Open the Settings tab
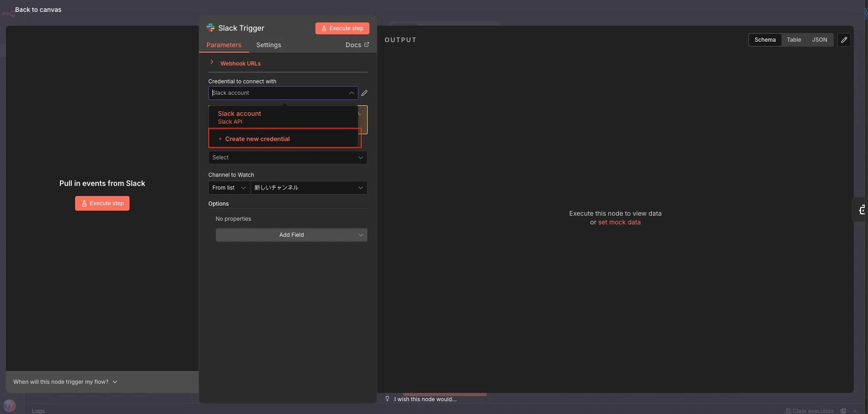 tap(269, 45)
